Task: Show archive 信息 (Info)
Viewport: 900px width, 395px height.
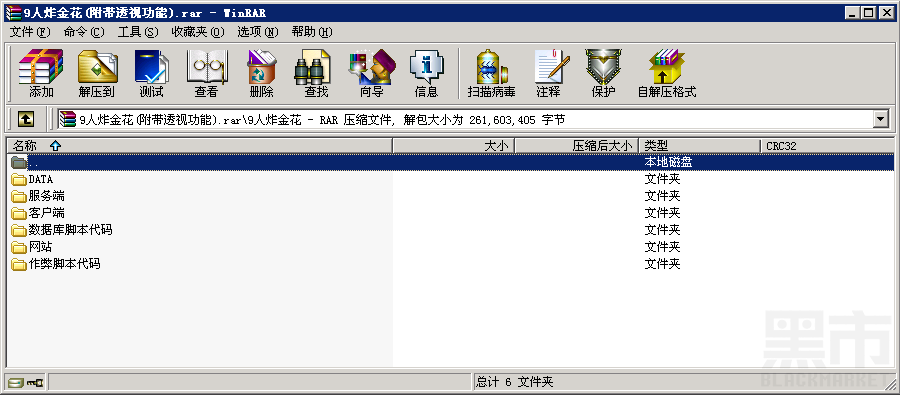Action: (426, 73)
